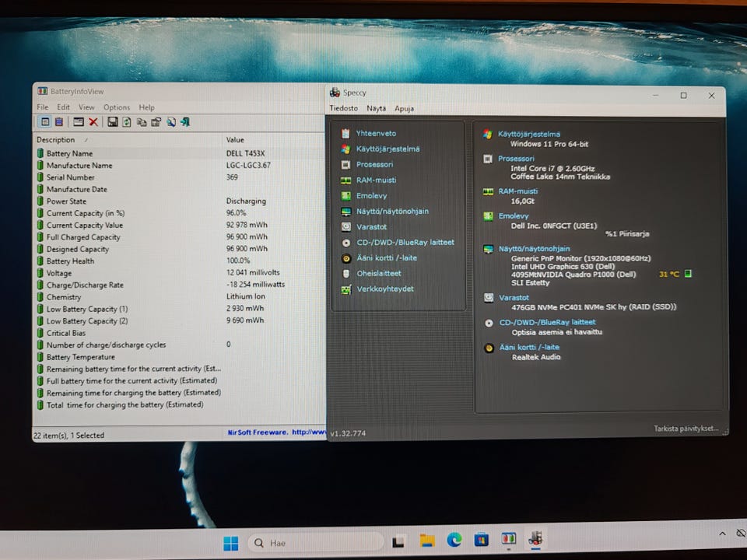
Task: Open the Näytä menu in Speccy
Action: (x=376, y=109)
